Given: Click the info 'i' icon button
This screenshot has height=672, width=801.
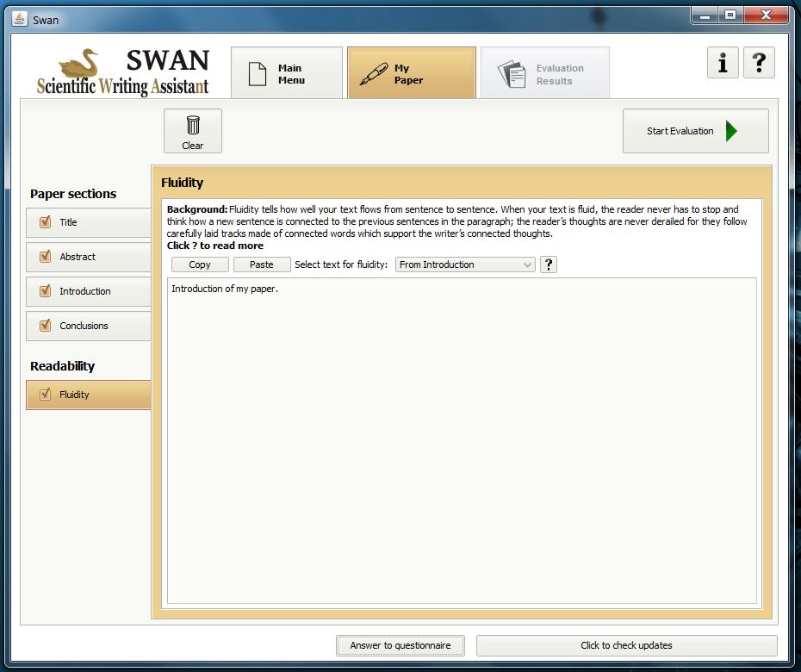Looking at the screenshot, I should 723,63.
